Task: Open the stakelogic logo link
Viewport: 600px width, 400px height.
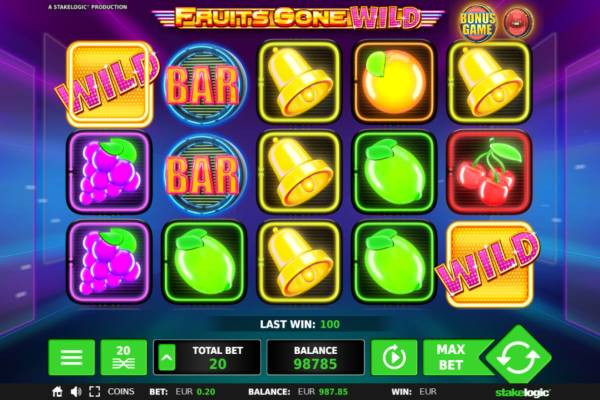Action: click(x=523, y=392)
